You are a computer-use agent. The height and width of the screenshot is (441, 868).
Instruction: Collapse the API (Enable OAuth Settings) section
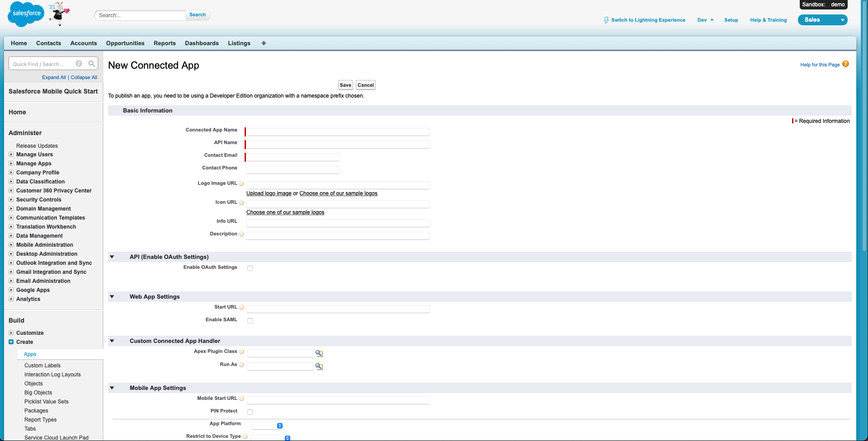click(112, 257)
